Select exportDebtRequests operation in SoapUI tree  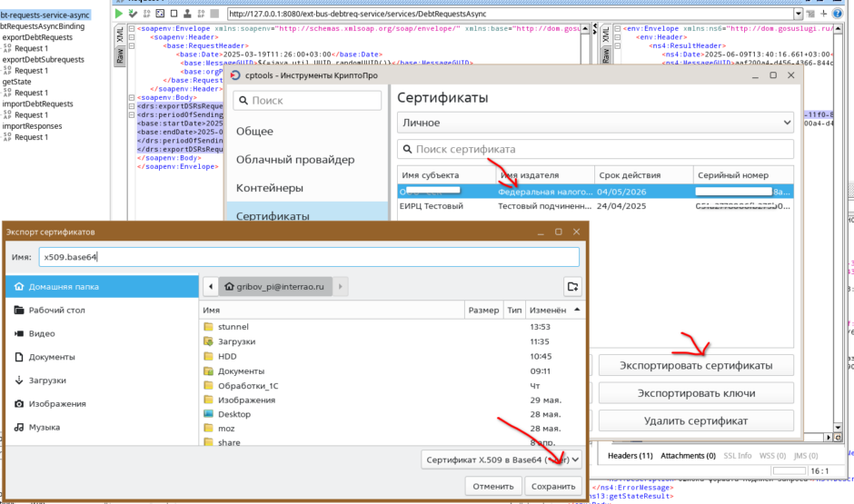pyautogui.click(x=37, y=37)
